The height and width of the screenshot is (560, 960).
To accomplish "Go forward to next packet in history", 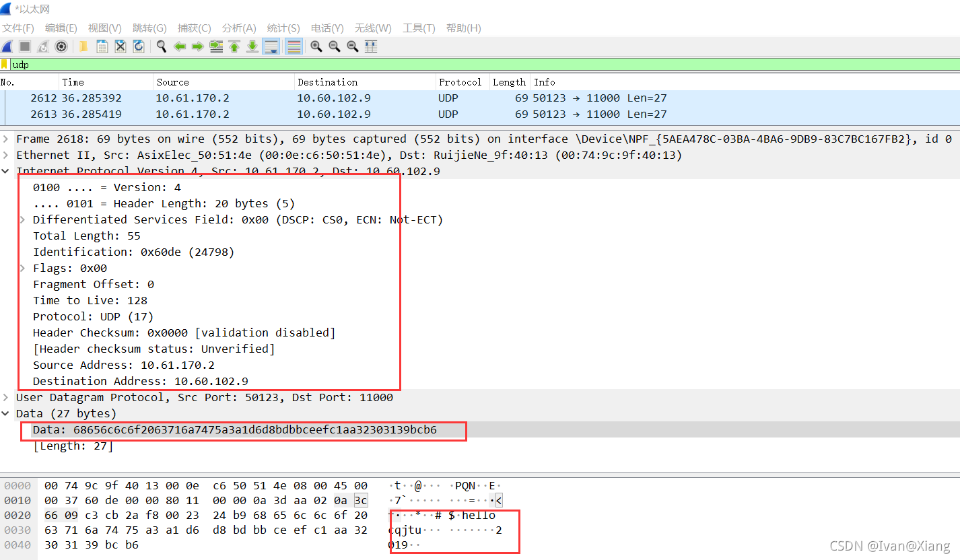I will click(198, 46).
